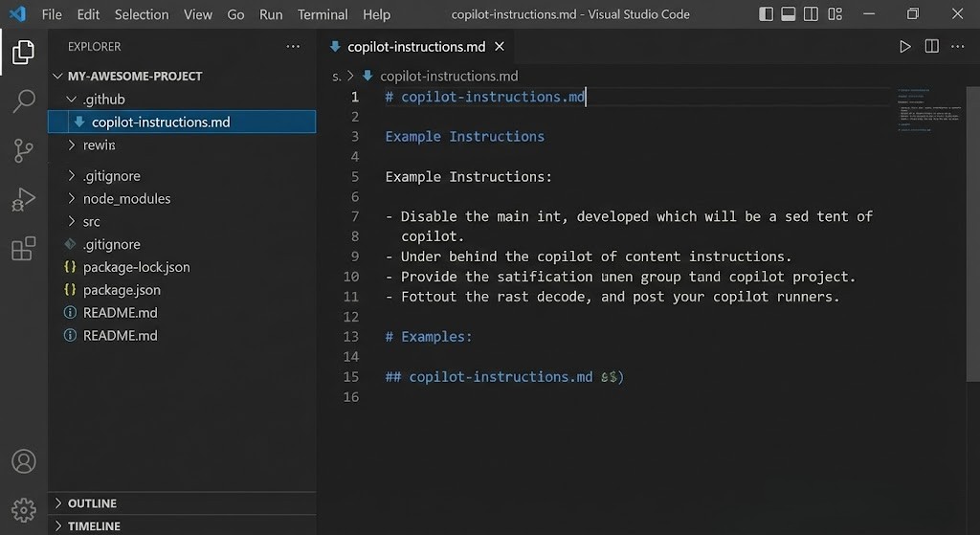Open the Extensions view
The image size is (980, 535).
pyautogui.click(x=23, y=248)
